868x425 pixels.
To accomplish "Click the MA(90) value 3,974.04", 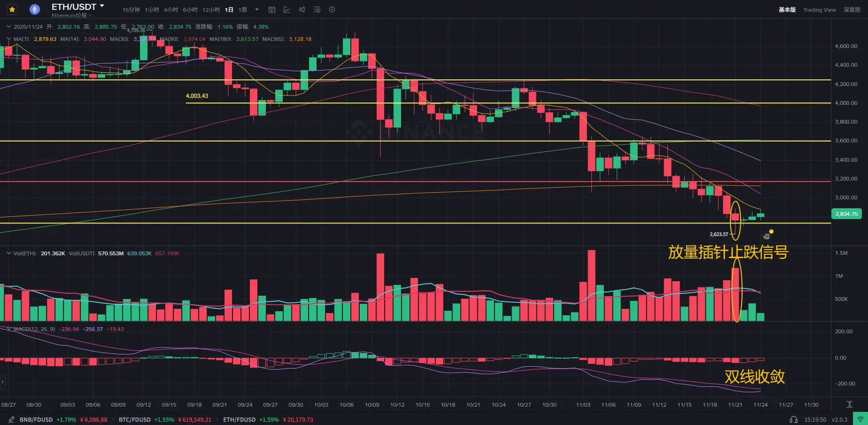I will [194, 39].
